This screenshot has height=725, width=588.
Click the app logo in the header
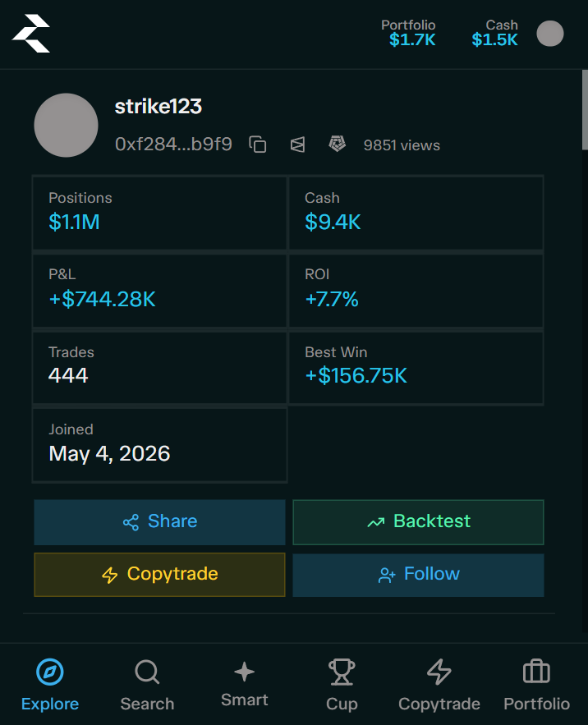tap(31, 34)
